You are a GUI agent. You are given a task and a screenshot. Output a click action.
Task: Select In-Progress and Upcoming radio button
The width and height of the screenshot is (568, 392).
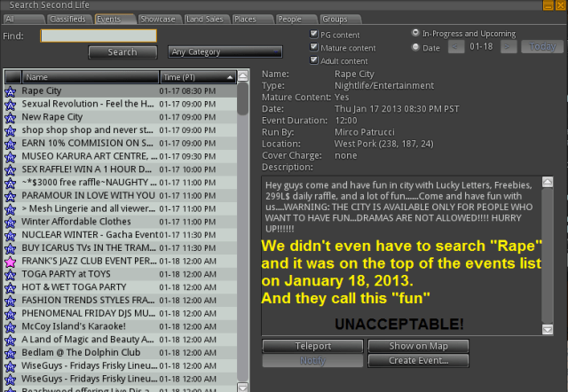(415, 33)
